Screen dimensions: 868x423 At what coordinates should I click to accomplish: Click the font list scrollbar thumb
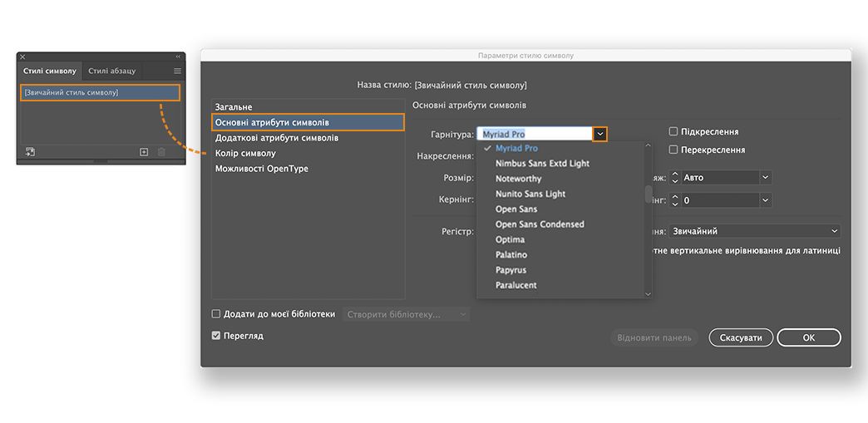click(649, 194)
